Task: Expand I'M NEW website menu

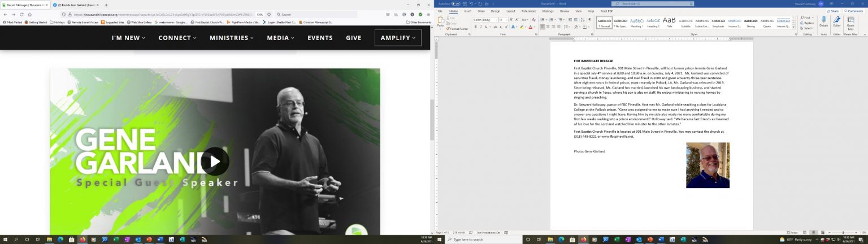Action: pos(128,38)
